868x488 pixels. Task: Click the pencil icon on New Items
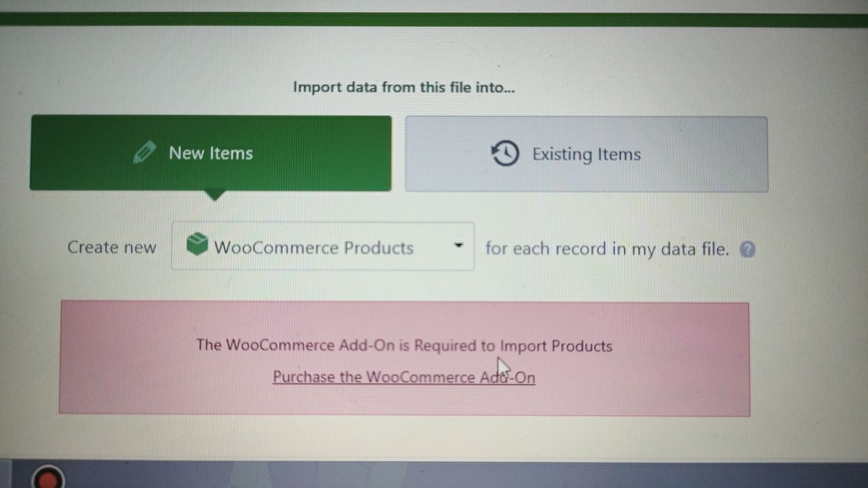coord(144,152)
